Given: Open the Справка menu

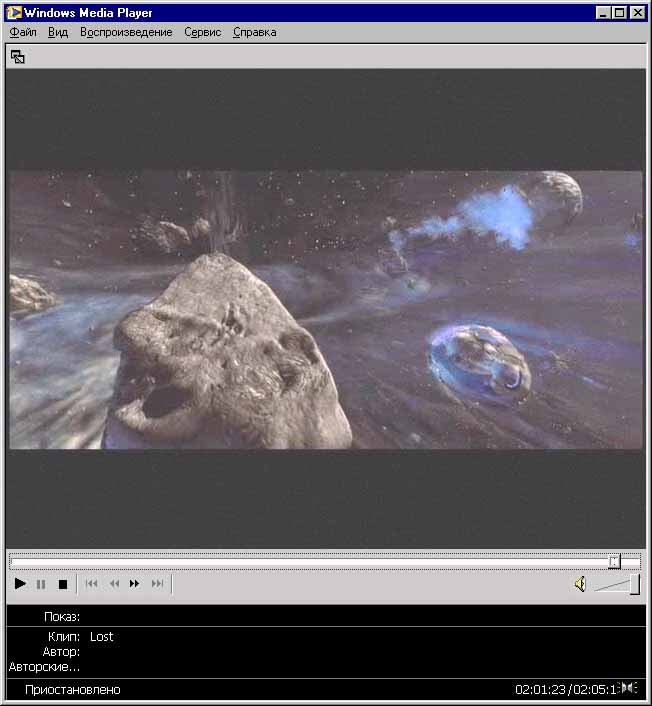Looking at the screenshot, I should point(254,32).
